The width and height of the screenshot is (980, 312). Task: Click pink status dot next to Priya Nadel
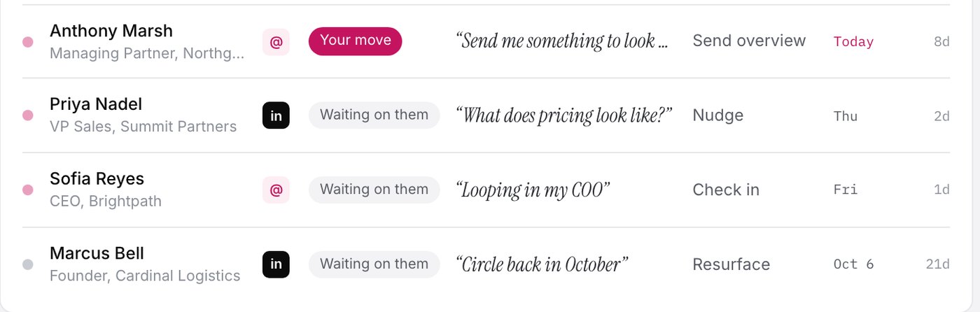[28, 115]
